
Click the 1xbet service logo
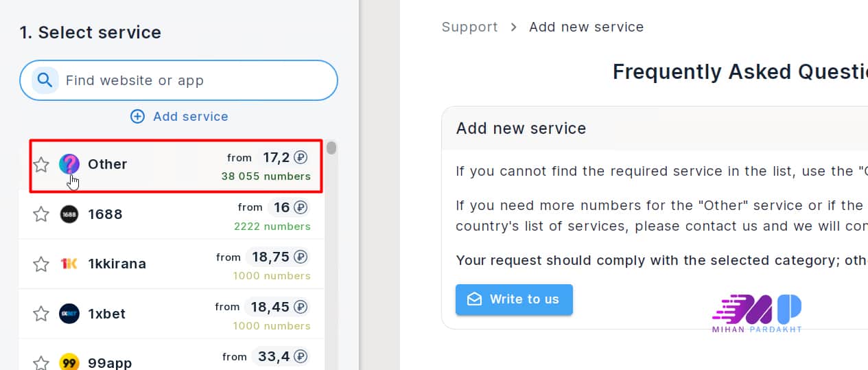[69, 314]
